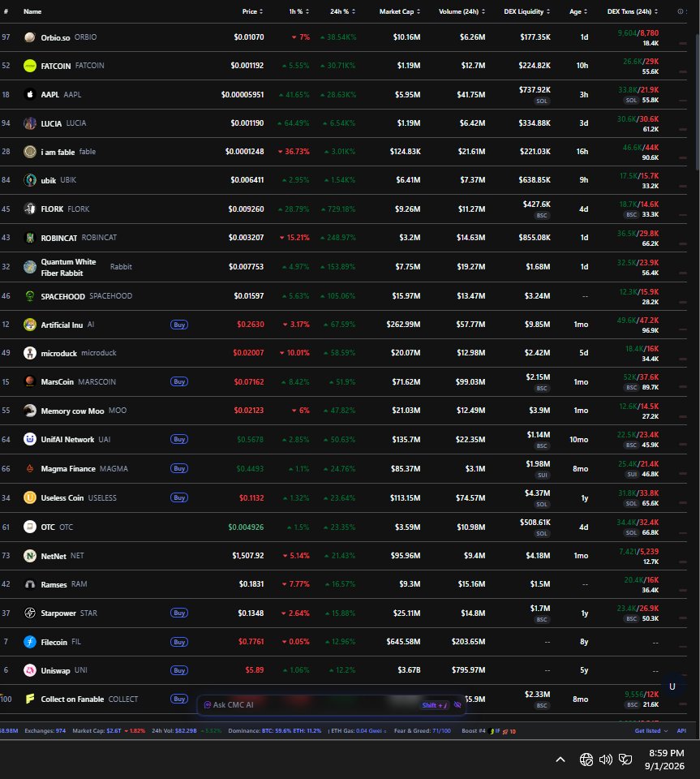
Task: Open the Exchanges: 974 link
Action: 45,731
